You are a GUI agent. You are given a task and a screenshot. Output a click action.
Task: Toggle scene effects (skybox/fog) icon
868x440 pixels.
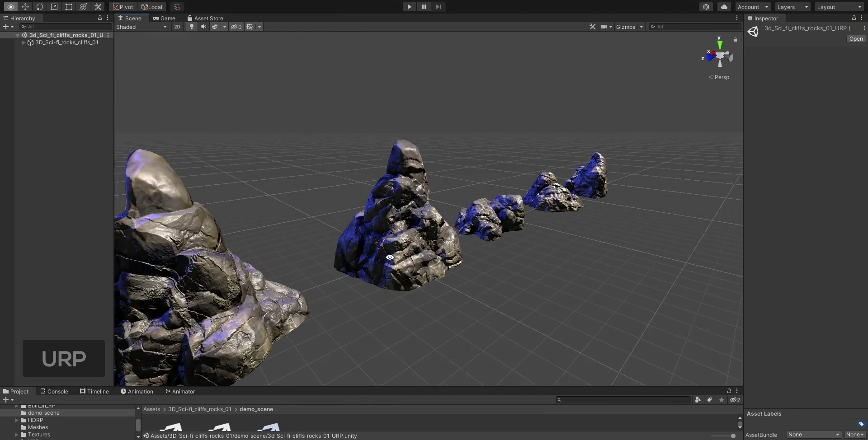pos(215,27)
